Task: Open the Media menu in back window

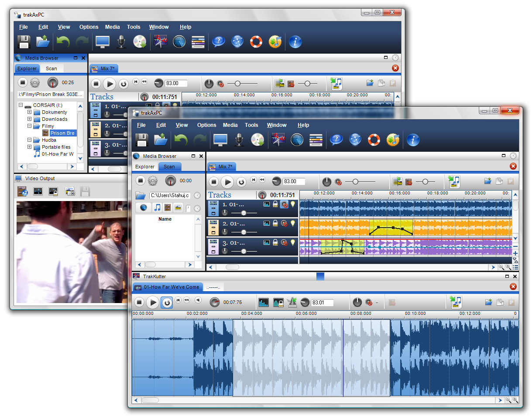Action: click(112, 27)
